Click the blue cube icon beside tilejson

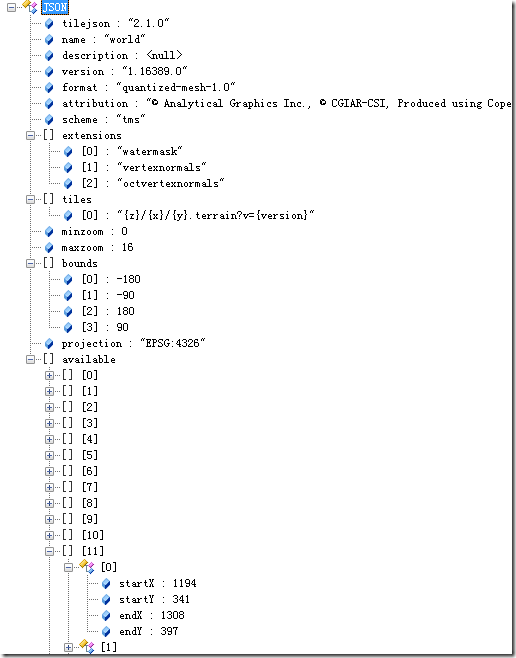pyautogui.click(x=49, y=24)
